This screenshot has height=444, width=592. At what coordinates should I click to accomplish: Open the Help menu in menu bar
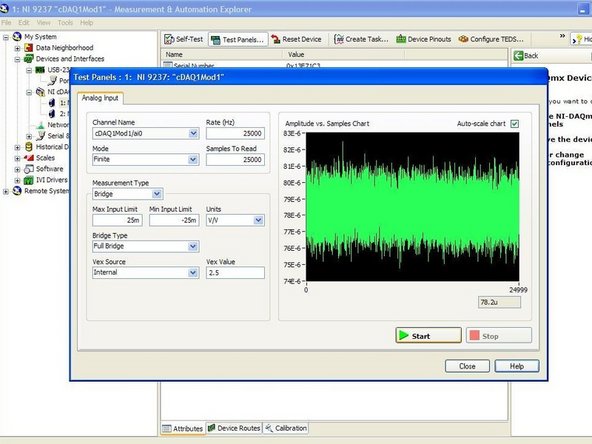click(x=86, y=23)
